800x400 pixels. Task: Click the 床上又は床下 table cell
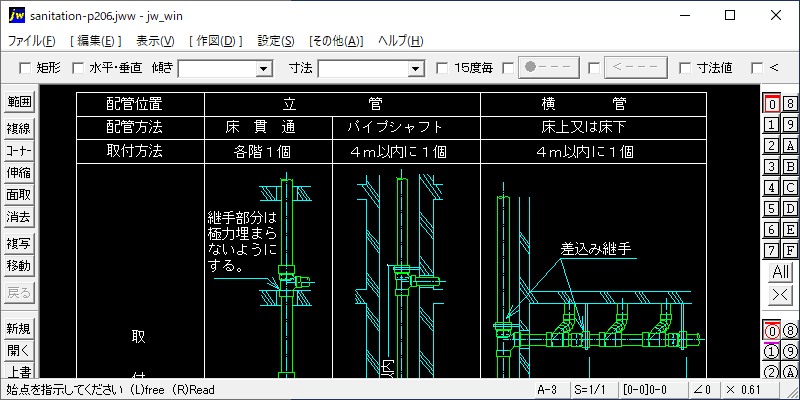[x=593, y=128]
